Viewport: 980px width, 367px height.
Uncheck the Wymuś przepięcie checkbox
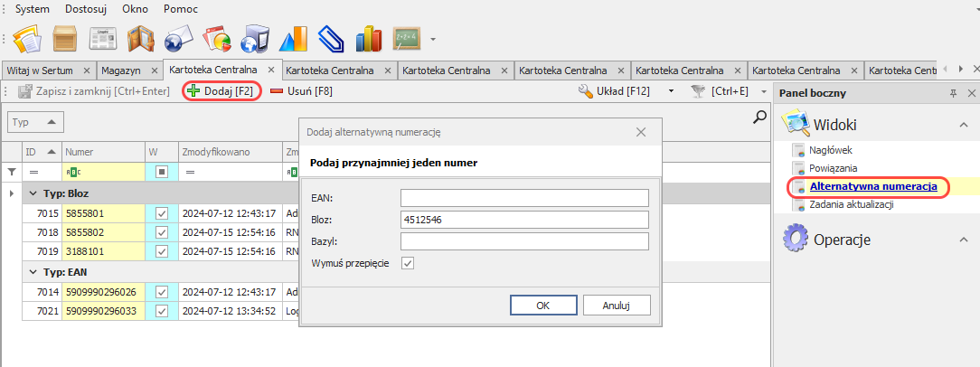click(408, 263)
